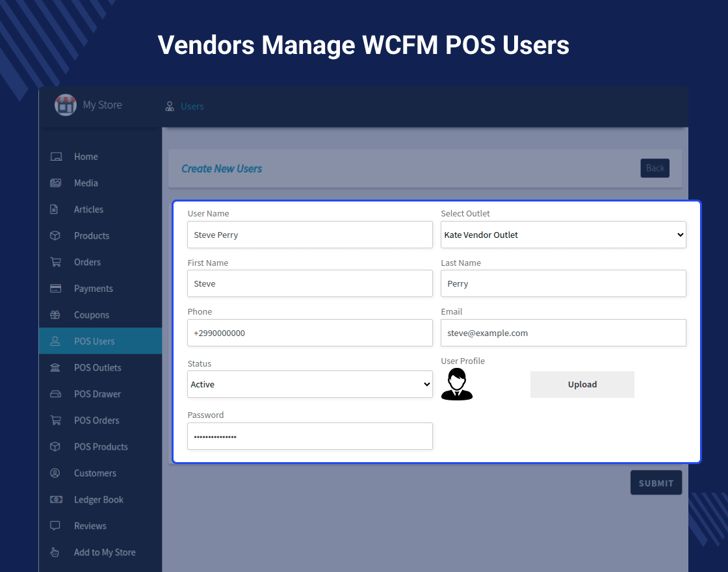Navigate to POS Outlets

[x=101, y=367]
